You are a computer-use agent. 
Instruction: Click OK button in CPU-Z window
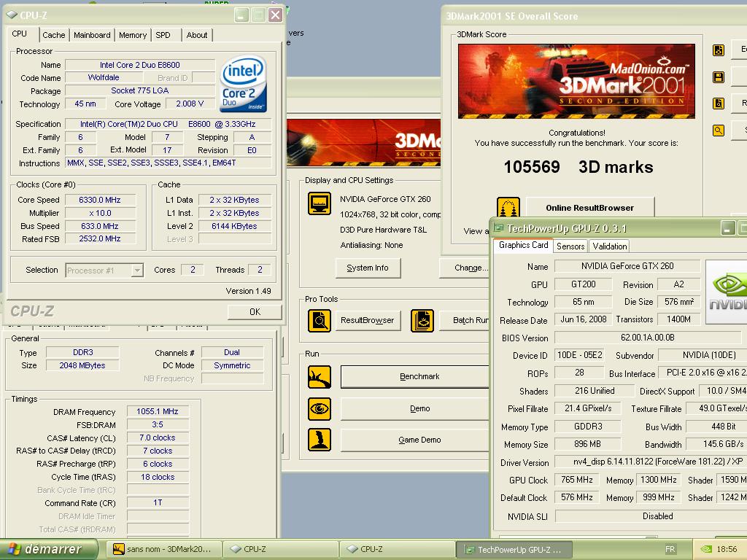point(255,312)
